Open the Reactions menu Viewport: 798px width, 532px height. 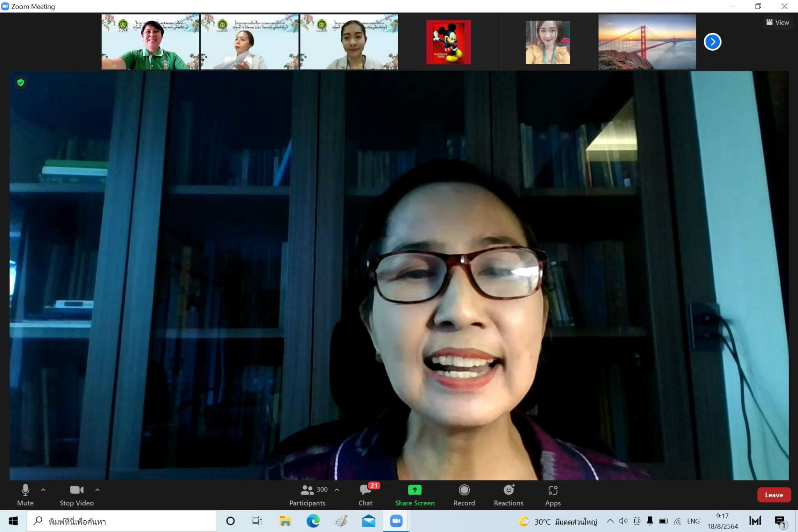pos(508,495)
